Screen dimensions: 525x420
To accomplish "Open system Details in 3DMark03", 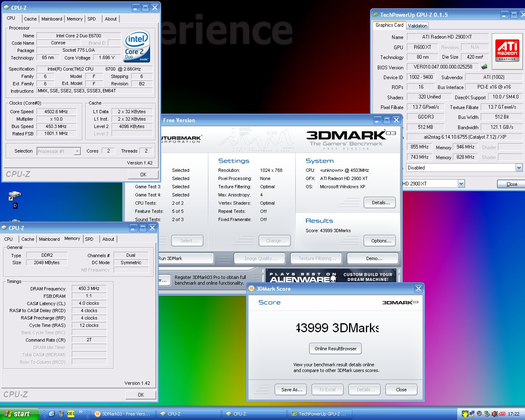I will 380,203.
